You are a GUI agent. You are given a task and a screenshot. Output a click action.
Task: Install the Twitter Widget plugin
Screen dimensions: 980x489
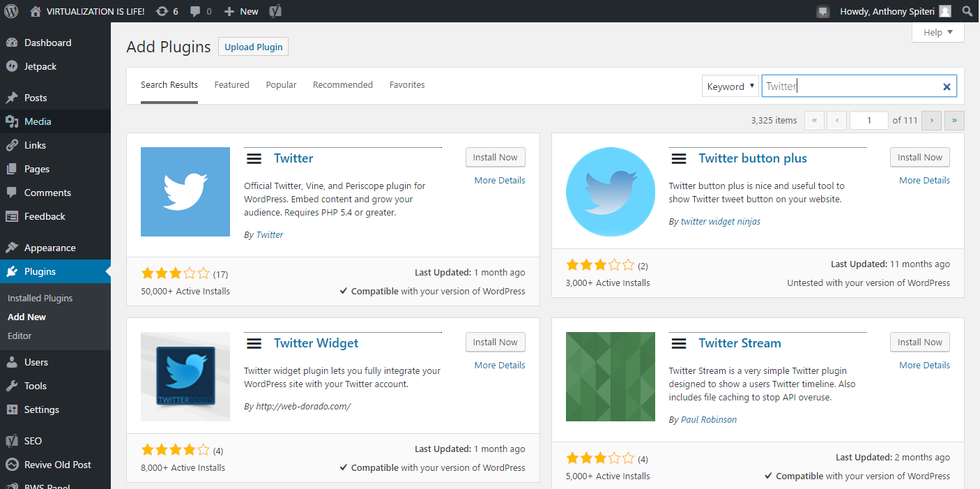495,343
